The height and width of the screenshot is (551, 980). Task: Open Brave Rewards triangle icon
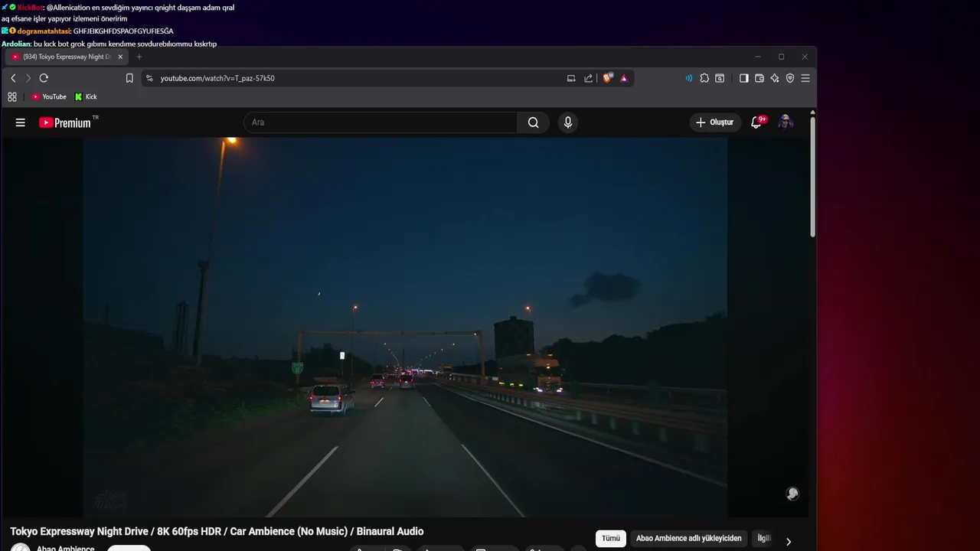coord(624,78)
